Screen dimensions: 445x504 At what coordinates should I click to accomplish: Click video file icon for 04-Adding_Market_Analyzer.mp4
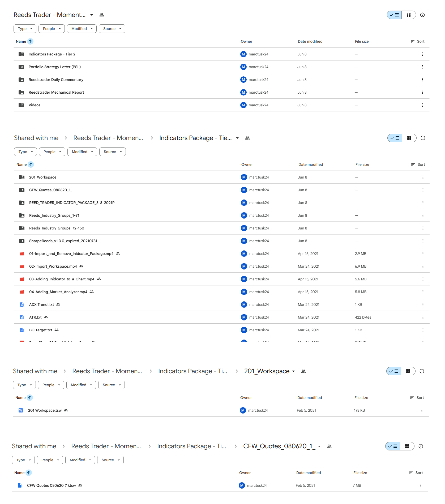[22, 292]
